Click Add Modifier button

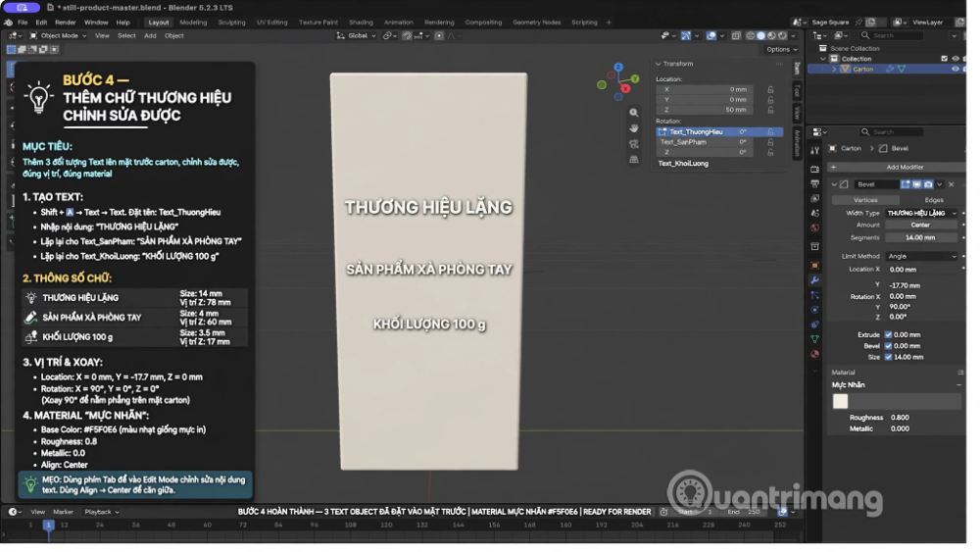pos(897,168)
